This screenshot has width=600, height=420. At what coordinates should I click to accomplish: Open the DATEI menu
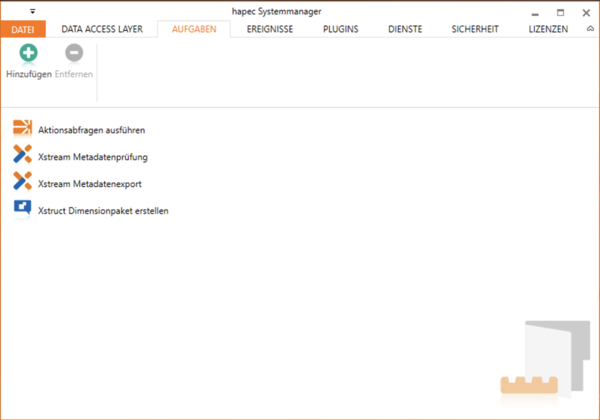point(23,29)
